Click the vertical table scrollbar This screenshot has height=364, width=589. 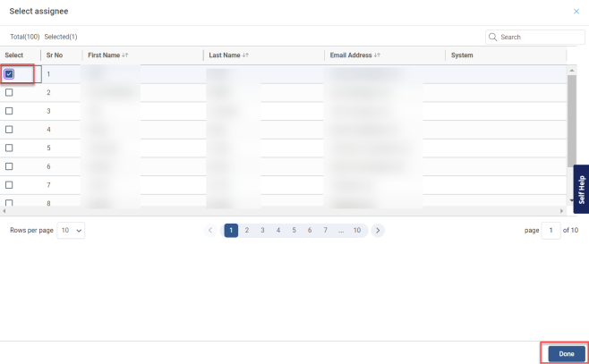point(571,119)
